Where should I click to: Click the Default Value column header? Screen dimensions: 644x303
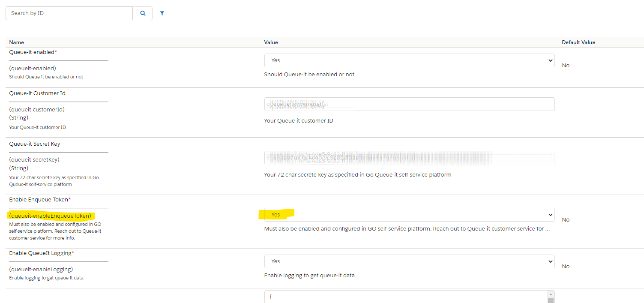tap(578, 42)
